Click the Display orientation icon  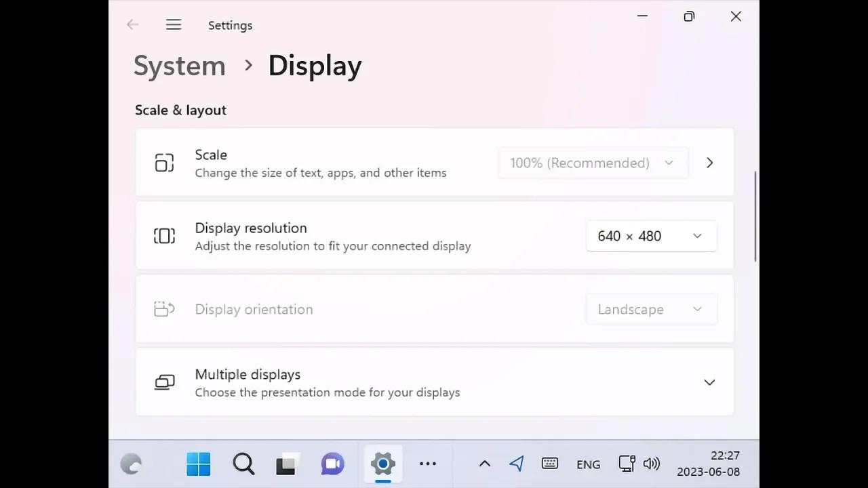point(164,308)
